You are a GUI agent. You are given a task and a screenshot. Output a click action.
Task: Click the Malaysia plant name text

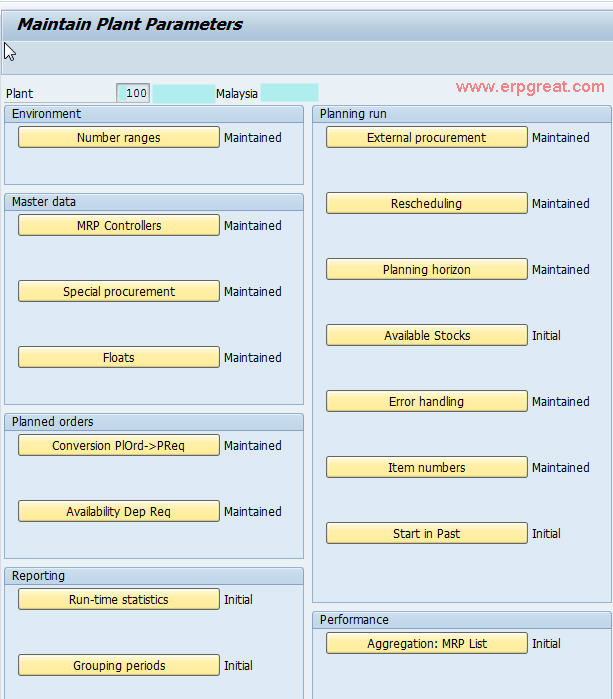point(237,94)
